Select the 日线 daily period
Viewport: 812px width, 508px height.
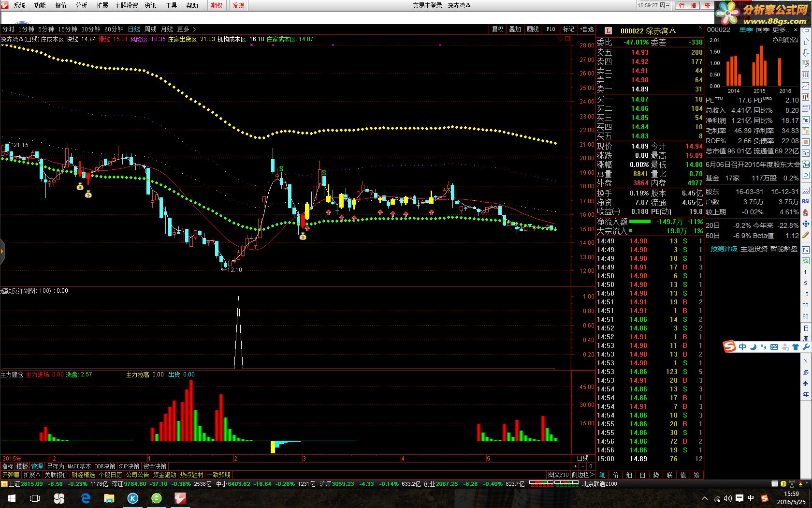134,30
